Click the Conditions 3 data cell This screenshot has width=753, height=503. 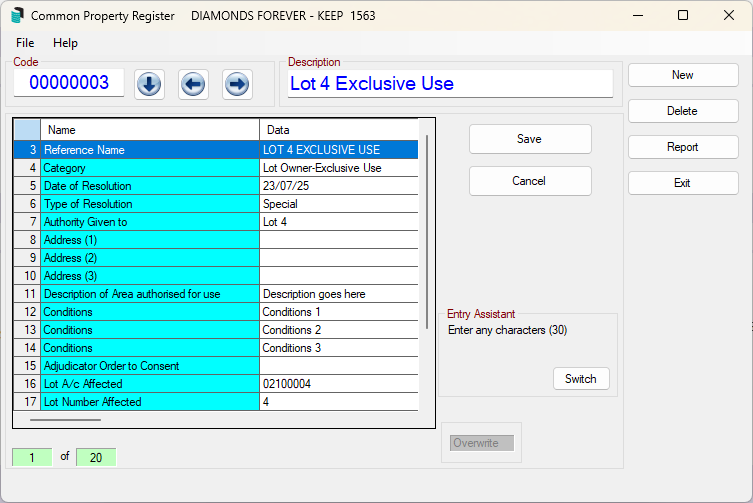(x=339, y=348)
